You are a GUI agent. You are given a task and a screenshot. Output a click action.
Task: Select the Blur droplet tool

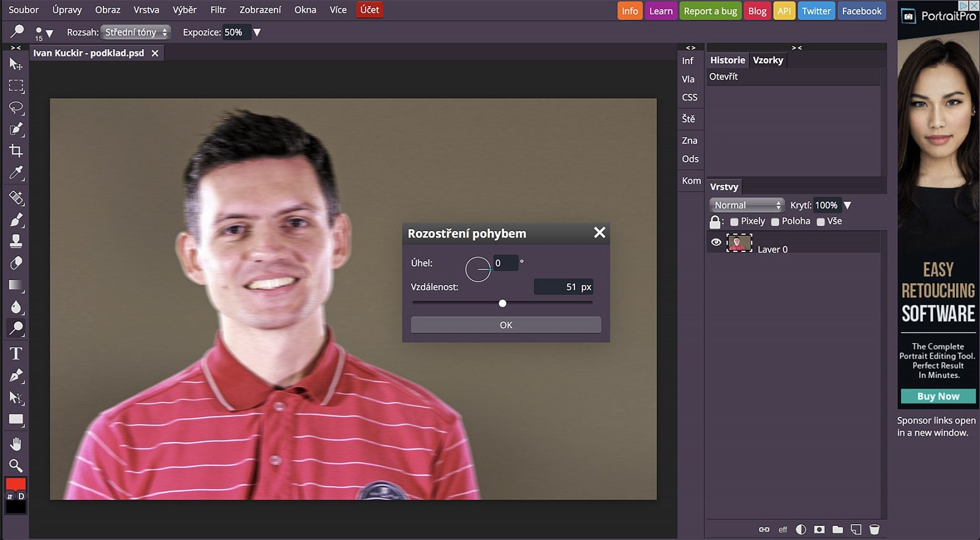point(16,306)
